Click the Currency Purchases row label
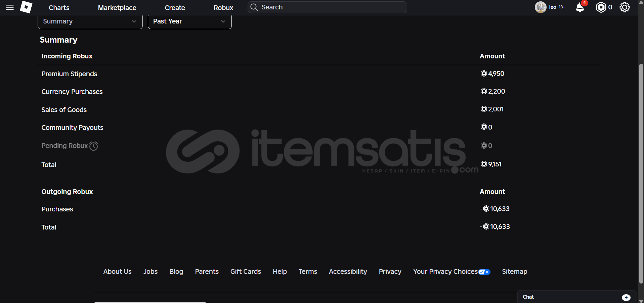Image resolution: width=644 pixels, height=303 pixels. (x=72, y=92)
